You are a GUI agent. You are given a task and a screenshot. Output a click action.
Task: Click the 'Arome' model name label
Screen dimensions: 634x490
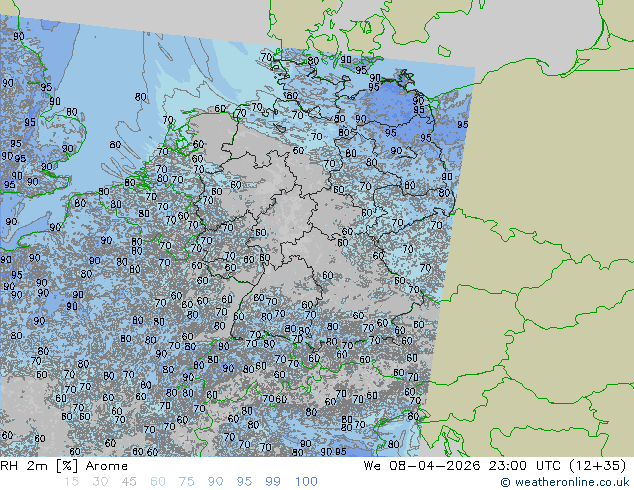pos(107,466)
